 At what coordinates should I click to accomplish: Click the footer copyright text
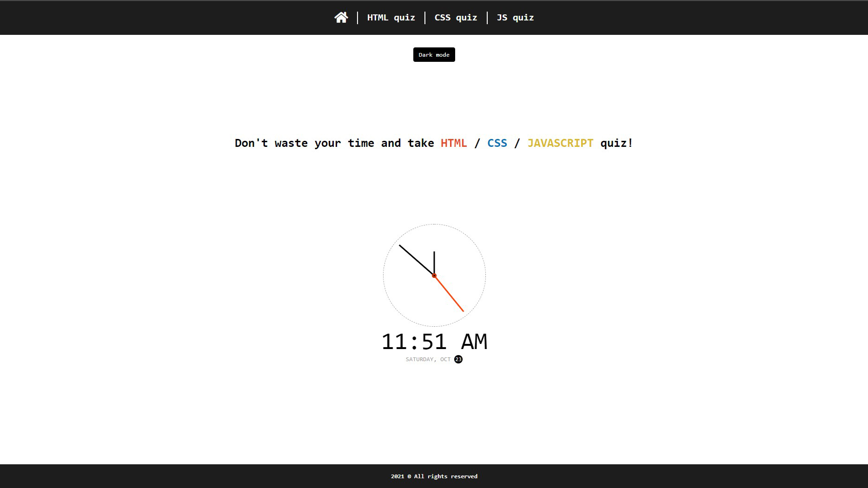coord(434,476)
